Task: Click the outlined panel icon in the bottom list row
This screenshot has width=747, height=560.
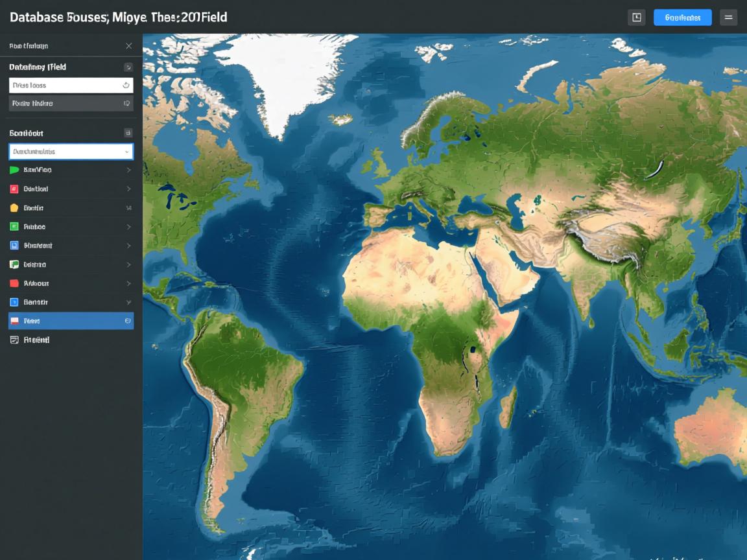Action: pyautogui.click(x=14, y=340)
